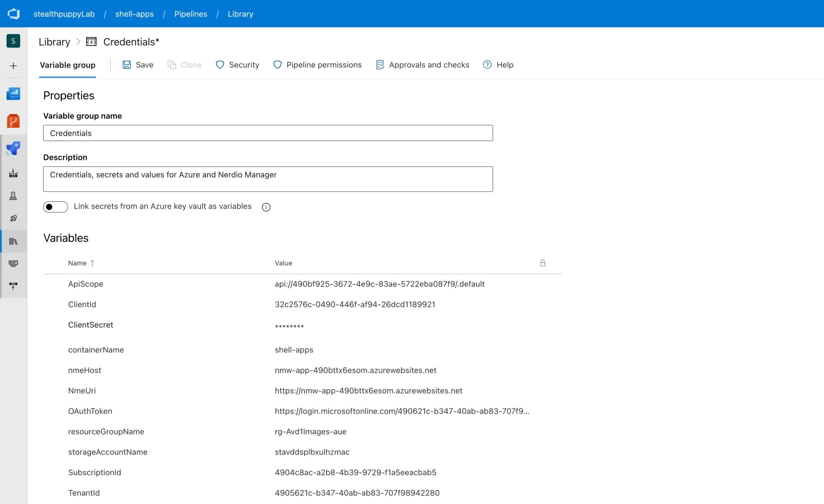Select the Library books icon in sidebar

coord(13,241)
